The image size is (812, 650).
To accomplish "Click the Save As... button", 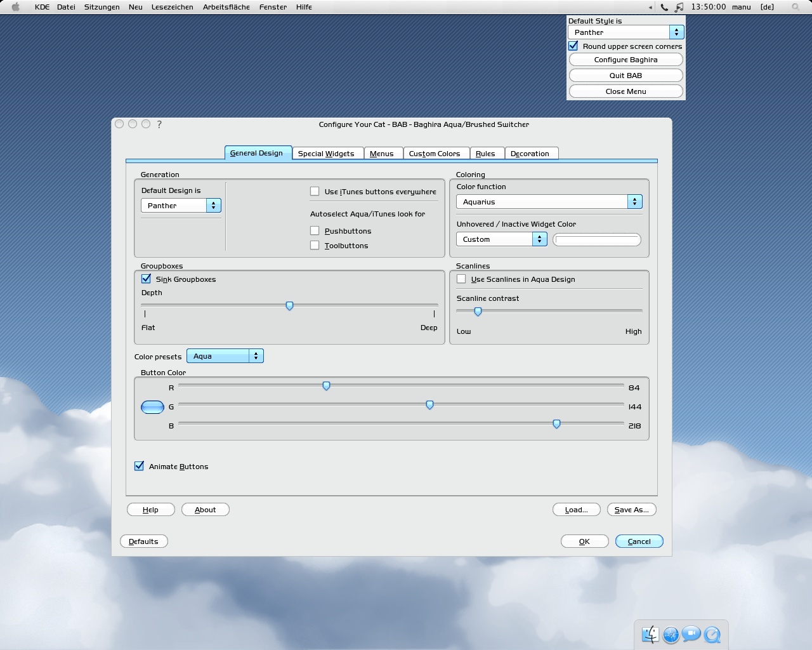I will coord(632,510).
